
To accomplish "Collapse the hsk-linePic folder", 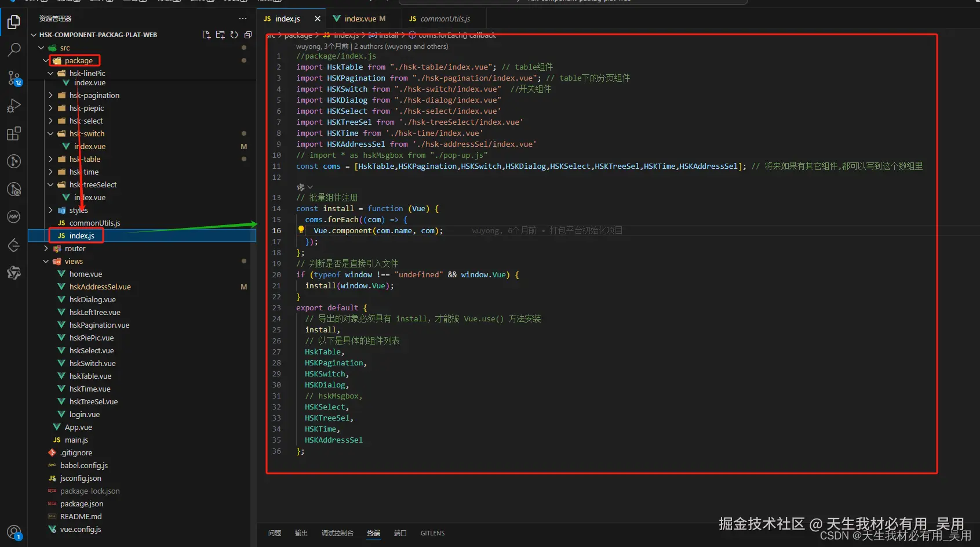I will [x=50, y=73].
